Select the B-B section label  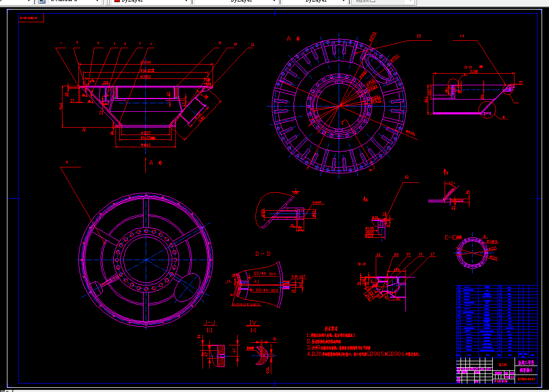click(x=362, y=264)
